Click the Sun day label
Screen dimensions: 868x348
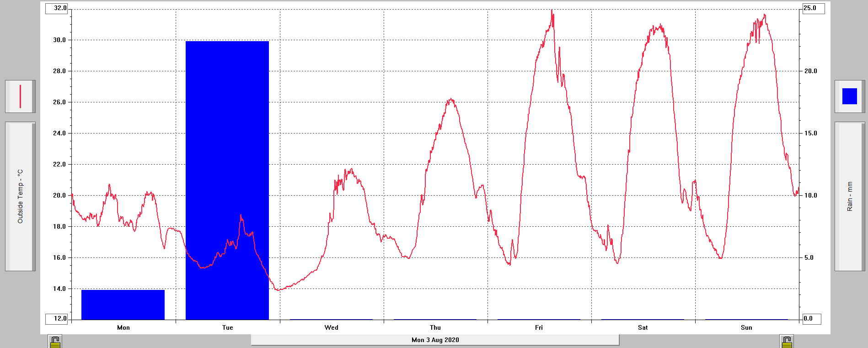(x=746, y=327)
